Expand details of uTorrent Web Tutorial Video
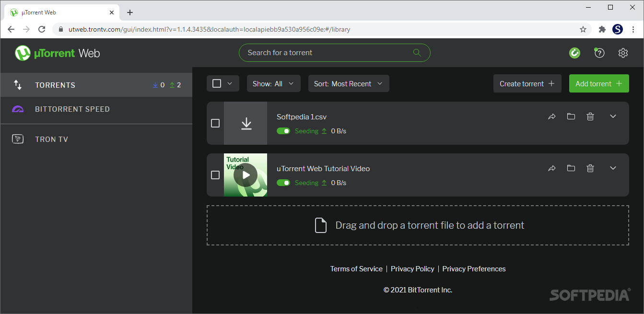This screenshot has width=644, height=314. tap(613, 168)
